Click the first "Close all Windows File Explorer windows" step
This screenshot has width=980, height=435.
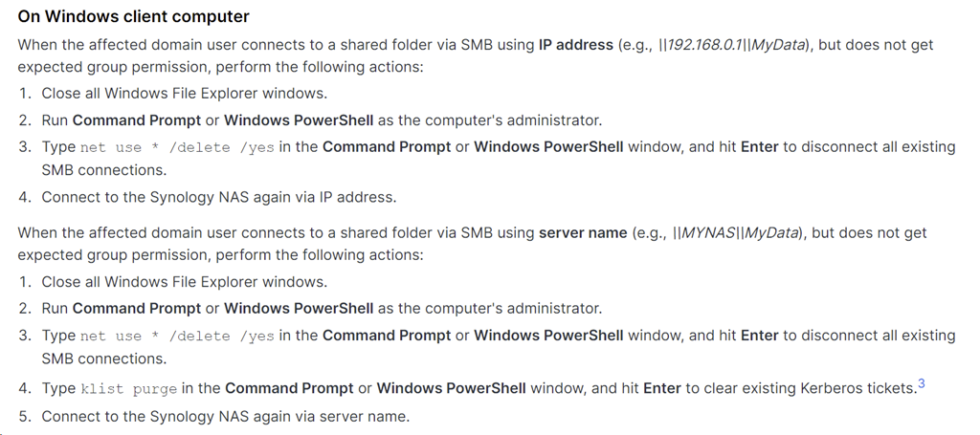pyautogui.click(x=184, y=94)
